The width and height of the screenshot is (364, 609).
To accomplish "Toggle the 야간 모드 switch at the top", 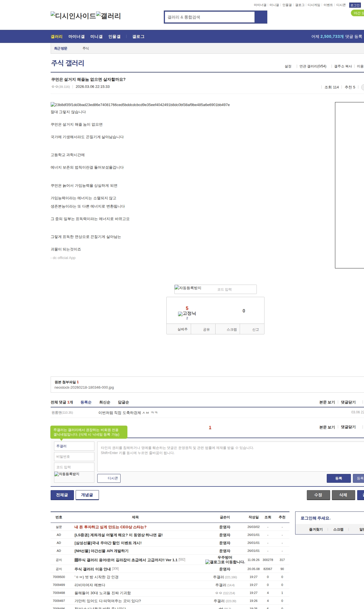I will pyautogui.click(x=357, y=13).
